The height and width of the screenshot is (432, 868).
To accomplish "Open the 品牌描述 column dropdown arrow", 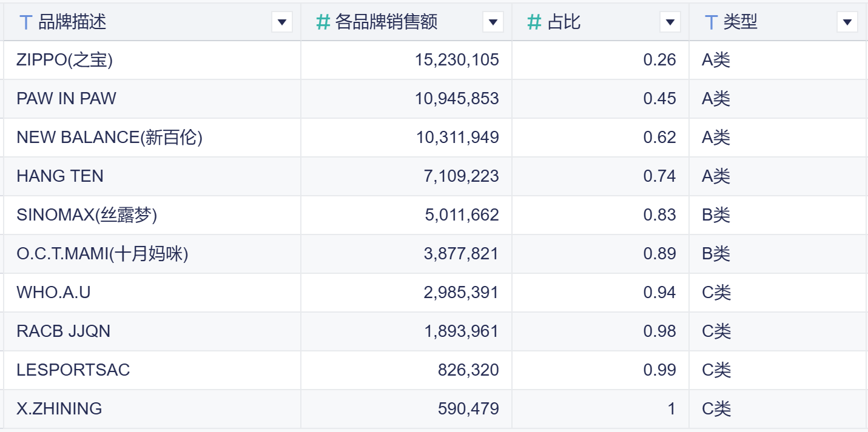I will coord(281,22).
